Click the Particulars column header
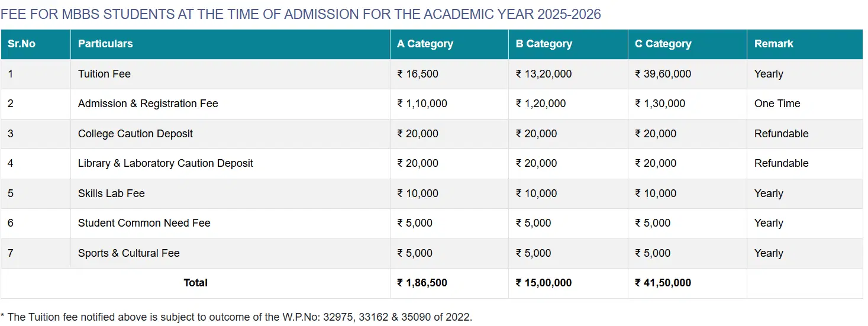The image size is (868, 326). point(105,44)
